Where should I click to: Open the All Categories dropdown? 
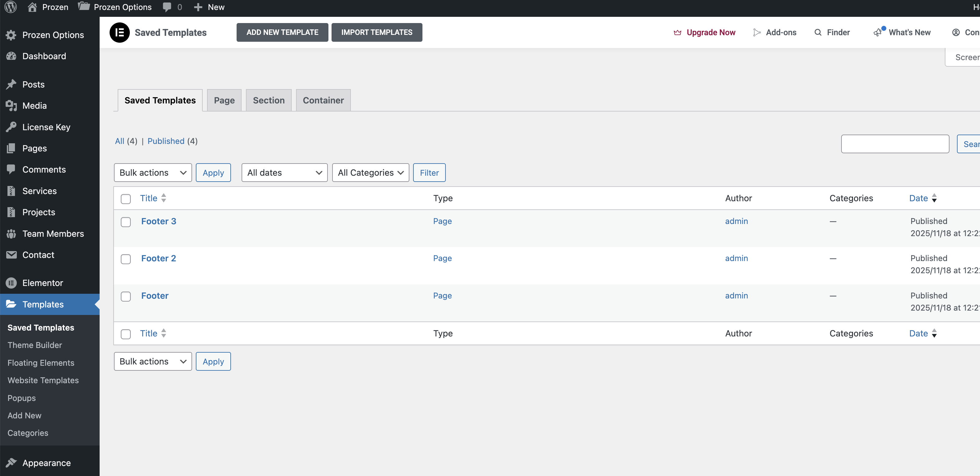[370, 173]
